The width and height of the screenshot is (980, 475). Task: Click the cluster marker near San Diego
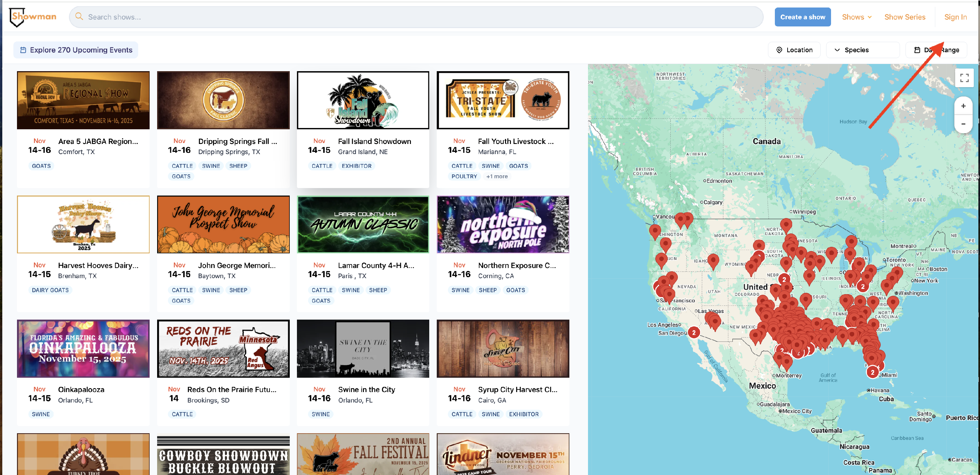pyautogui.click(x=694, y=332)
